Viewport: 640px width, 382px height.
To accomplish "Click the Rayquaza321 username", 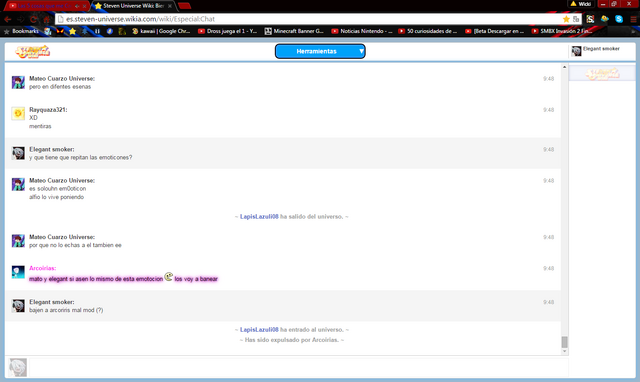I will click(x=48, y=110).
